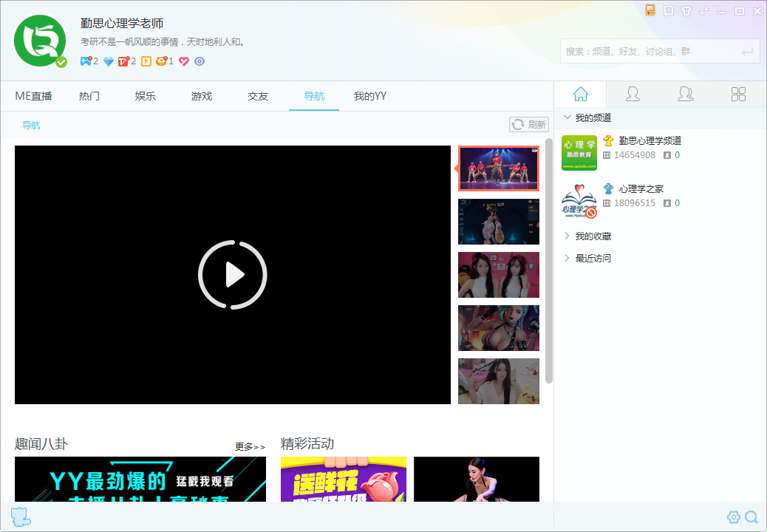Select the dark game character thumbnail
The image size is (767, 532).
coord(499,222)
